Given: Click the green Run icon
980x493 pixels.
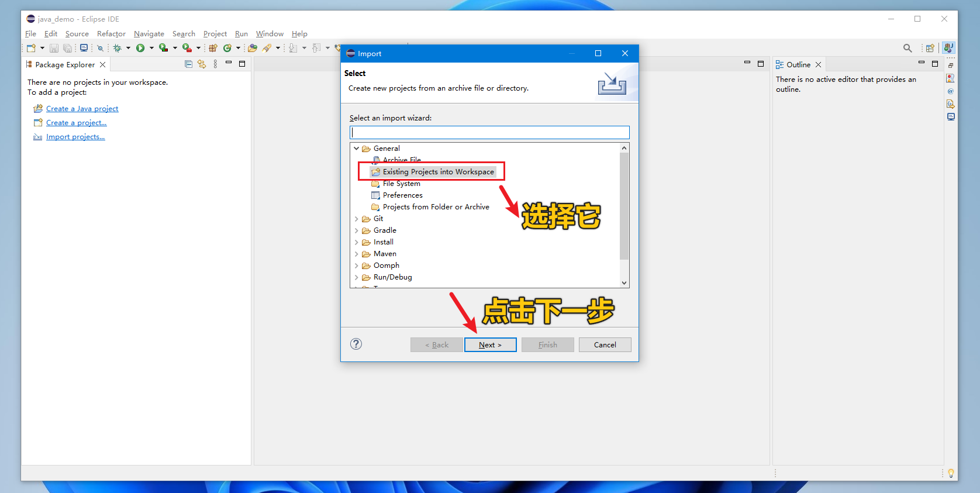Looking at the screenshot, I should pyautogui.click(x=140, y=48).
